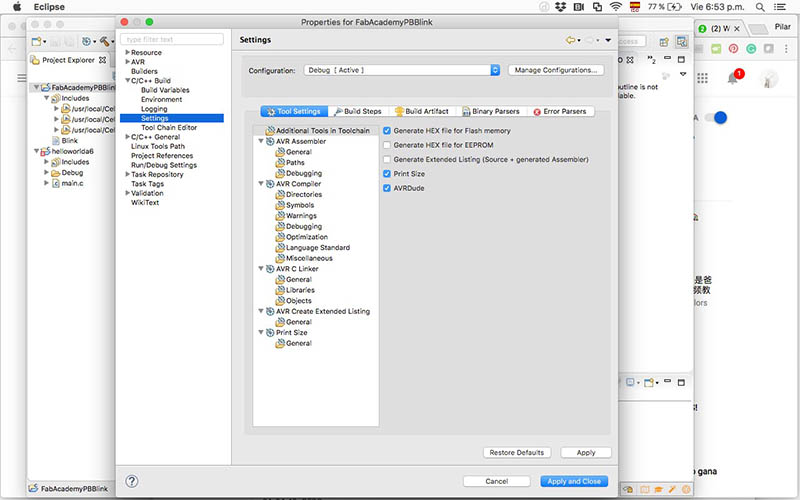This screenshot has height=500, width=800.
Task: Switch to the Build Artifact tab
Action: coord(422,111)
